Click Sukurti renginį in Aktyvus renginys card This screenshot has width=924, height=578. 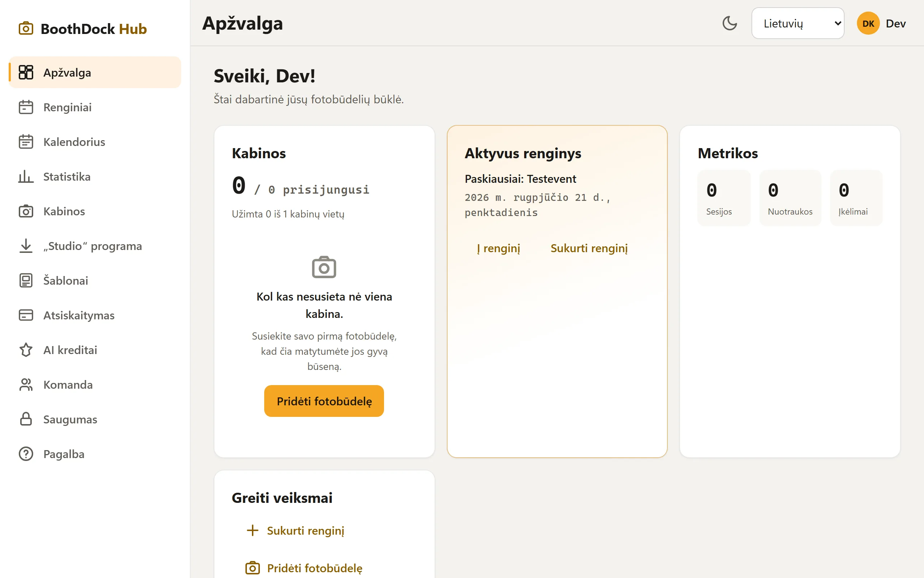(x=589, y=248)
